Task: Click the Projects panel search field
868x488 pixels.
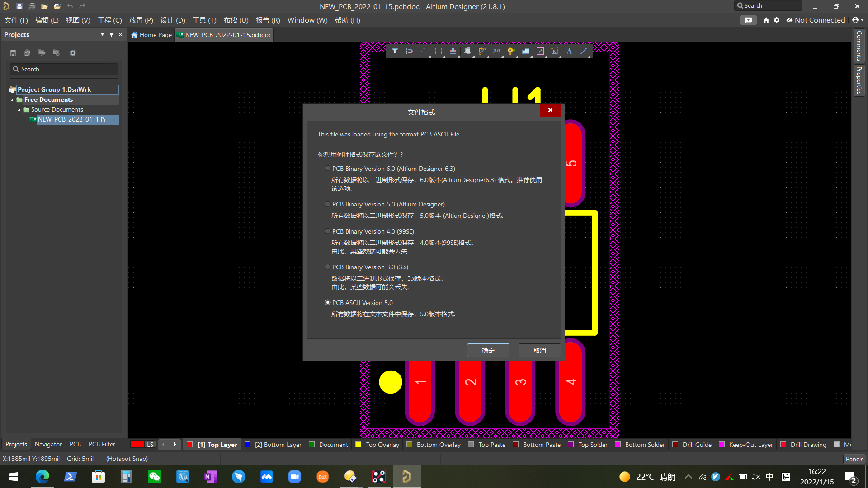Action: (63, 69)
